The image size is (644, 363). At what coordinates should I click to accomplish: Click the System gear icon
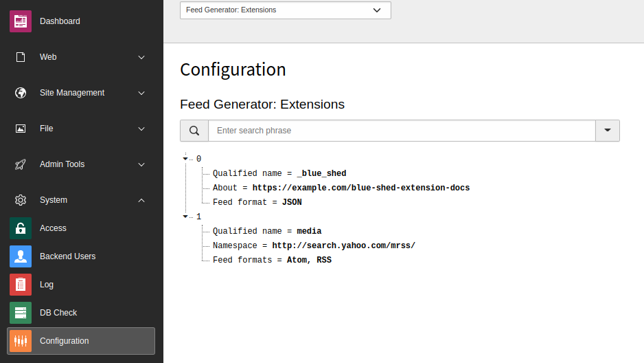(21, 200)
